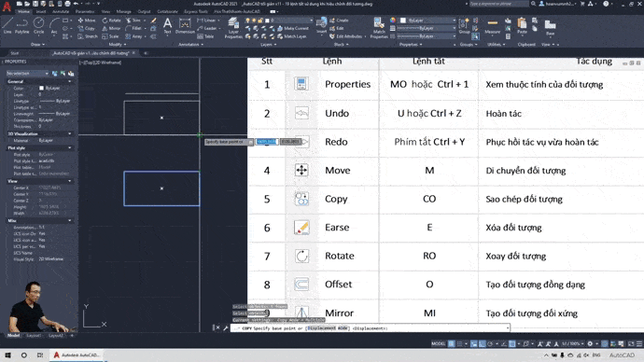The width and height of the screenshot is (644, 362).
Task: Click the Fillet tool
Action: 133,28
